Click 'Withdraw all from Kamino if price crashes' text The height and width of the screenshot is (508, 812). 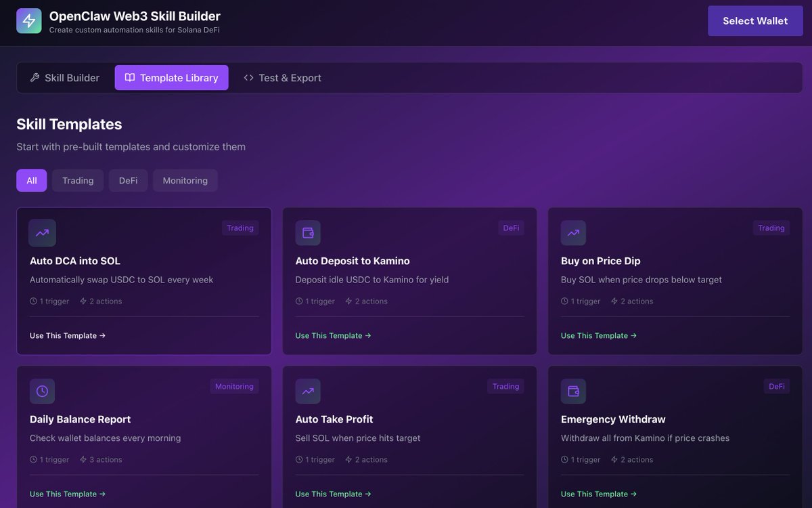[646, 438]
